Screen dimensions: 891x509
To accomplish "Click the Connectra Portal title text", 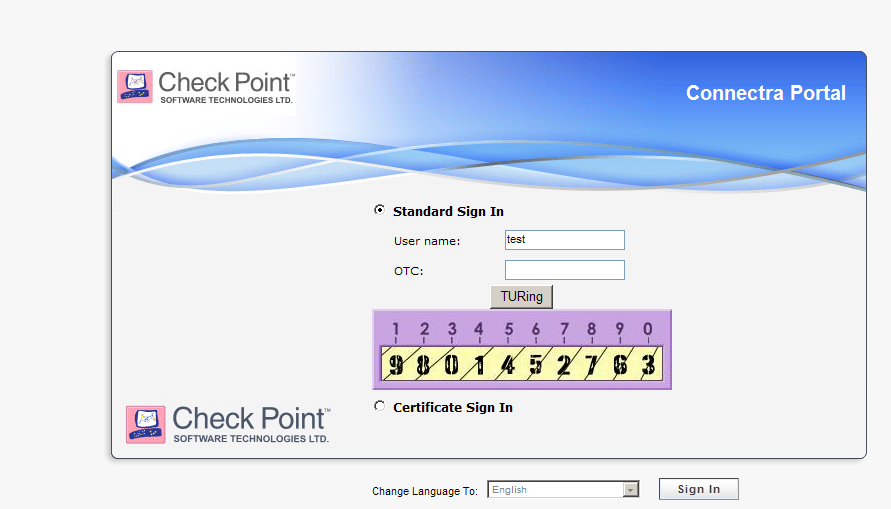I will pos(765,93).
